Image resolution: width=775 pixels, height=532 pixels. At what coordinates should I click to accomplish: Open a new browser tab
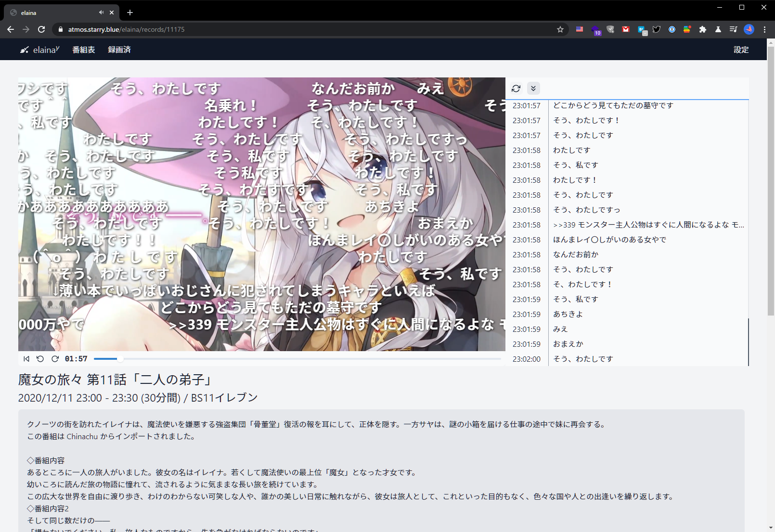[130, 13]
